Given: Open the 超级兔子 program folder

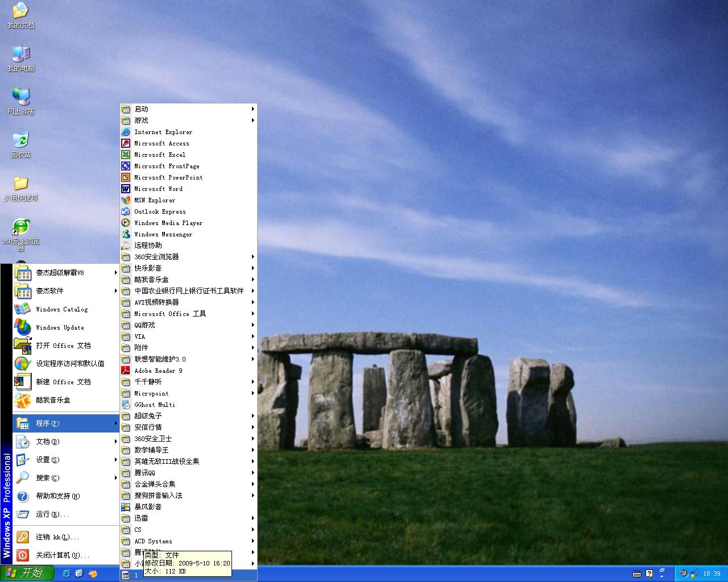Looking at the screenshot, I should (x=188, y=416).
